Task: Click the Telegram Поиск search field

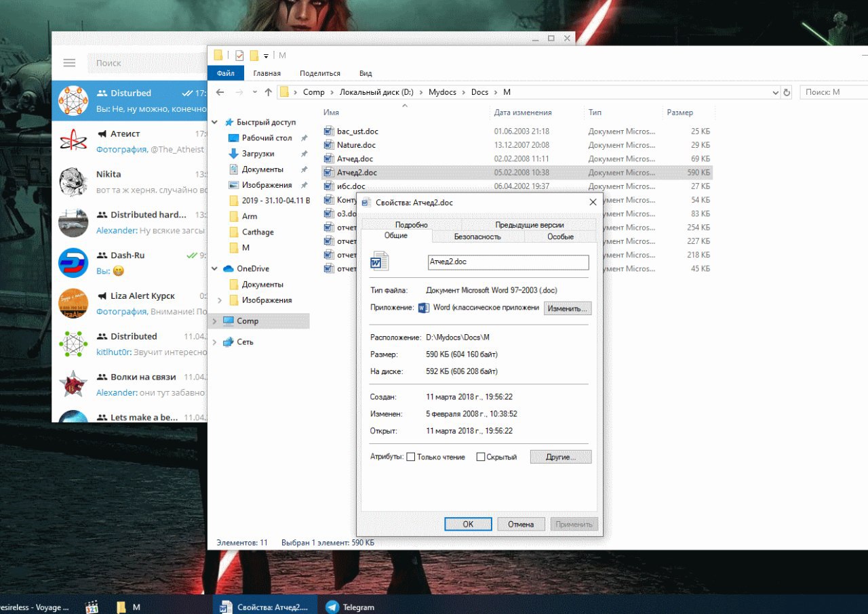Action: click(x=146, y=63)
